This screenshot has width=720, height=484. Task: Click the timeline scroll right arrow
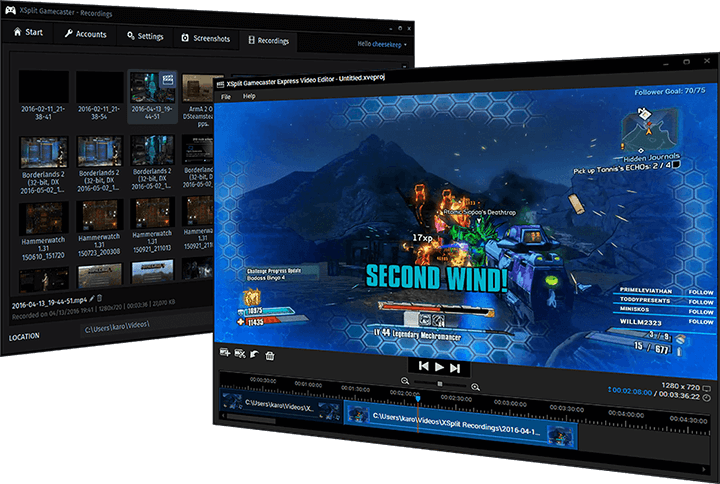pyautogui.click(x=704, y=469)
